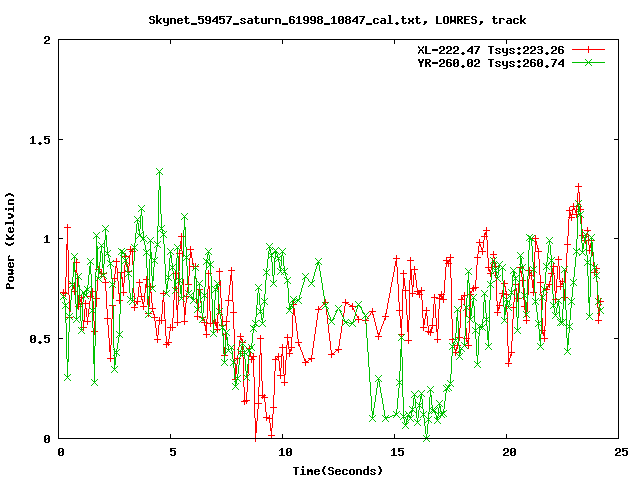The width and height of the screenshot is (640, 480).
Task: Click the y-axis tick label 0.5
Action: (x=40, y=339)
